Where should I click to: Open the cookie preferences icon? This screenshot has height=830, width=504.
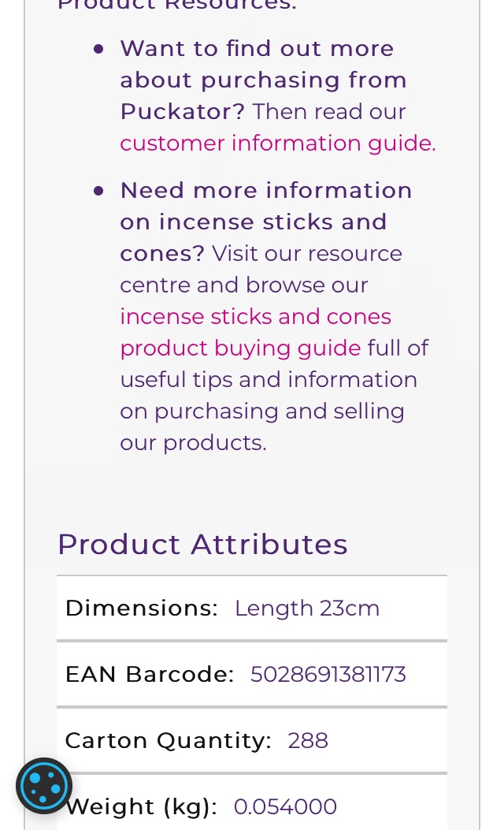[44, 786]
